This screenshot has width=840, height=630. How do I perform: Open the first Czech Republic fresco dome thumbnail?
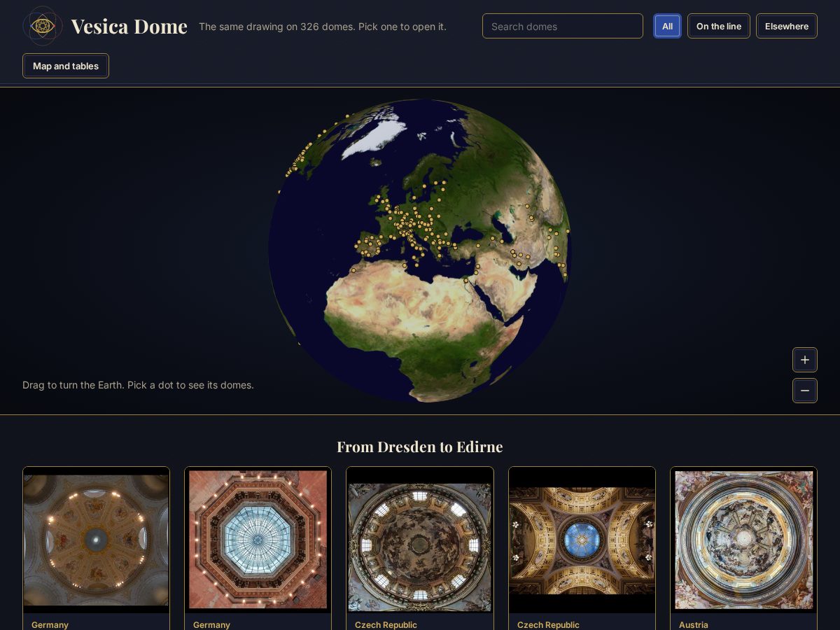[420, 540]
